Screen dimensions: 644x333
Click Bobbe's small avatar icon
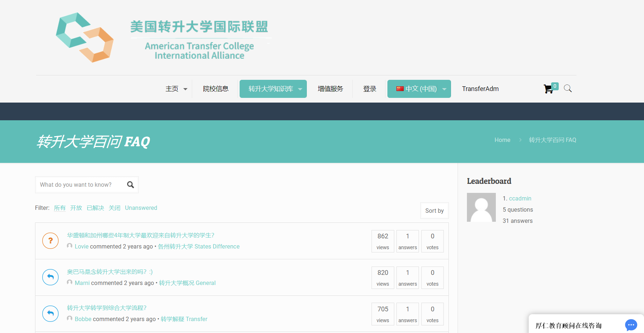point(70,319)
